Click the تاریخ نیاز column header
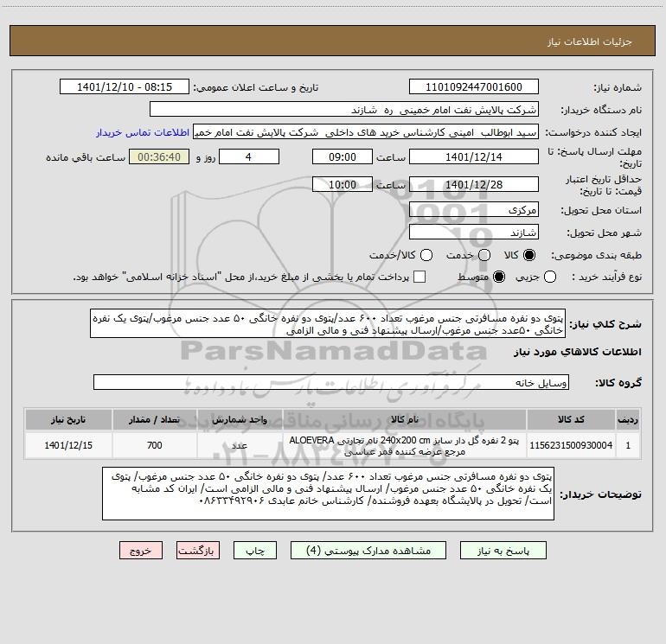This screenshot has height=644, width=666. coord(68,419)
